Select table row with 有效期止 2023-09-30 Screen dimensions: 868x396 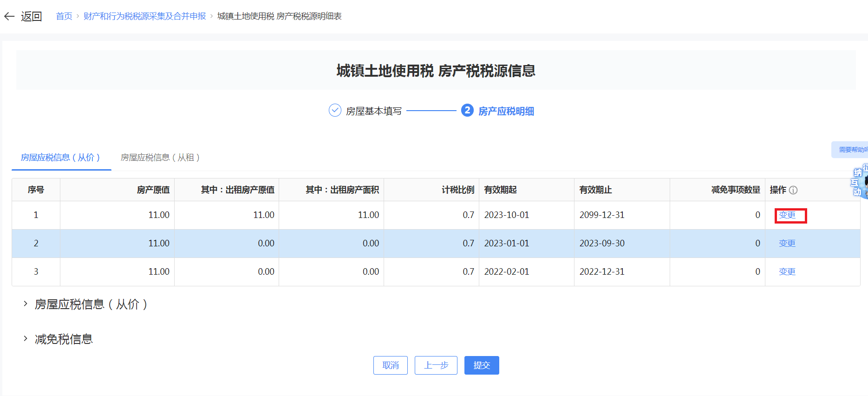pos(602,244)
